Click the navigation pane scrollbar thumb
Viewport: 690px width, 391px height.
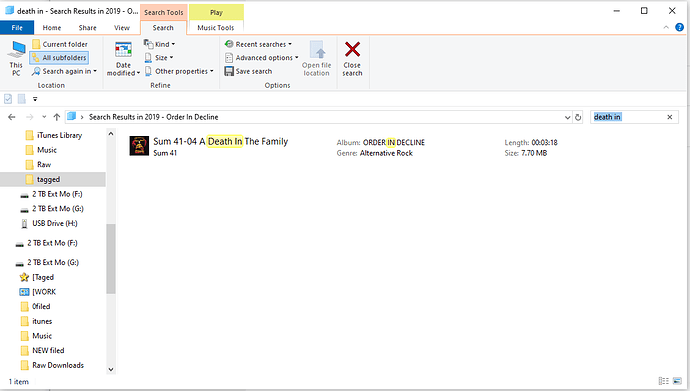coord(110,259)
